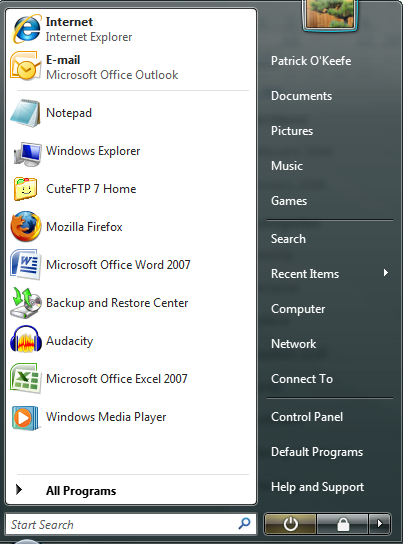The image size is (403, 544).
Task: Open Documents from the right pane
Action: coord(301,96)
